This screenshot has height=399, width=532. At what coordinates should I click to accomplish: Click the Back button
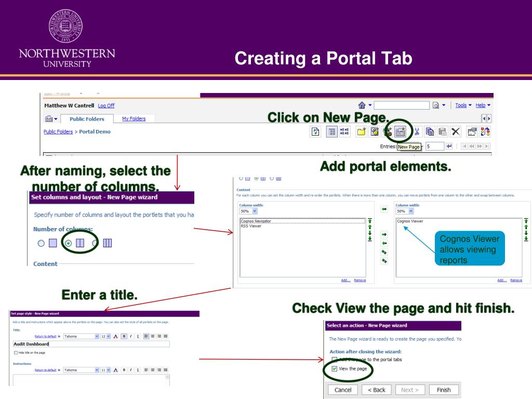(376, 390)
